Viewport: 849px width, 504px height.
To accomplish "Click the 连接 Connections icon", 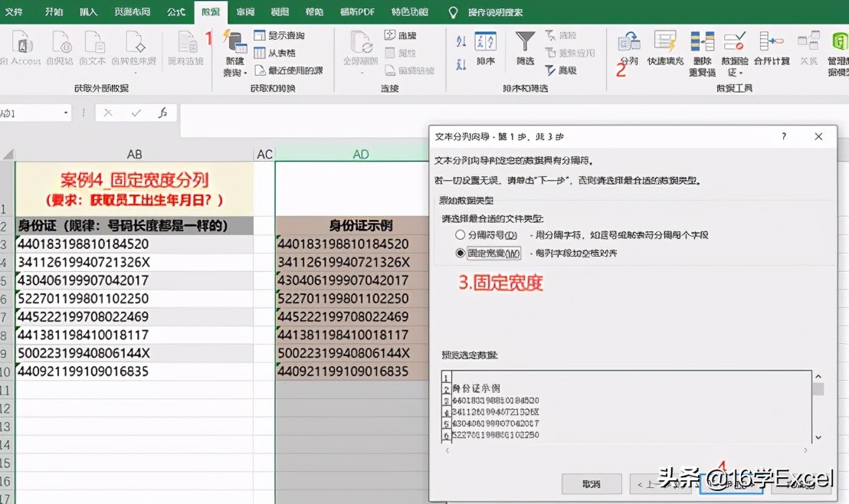I will 390,35.
